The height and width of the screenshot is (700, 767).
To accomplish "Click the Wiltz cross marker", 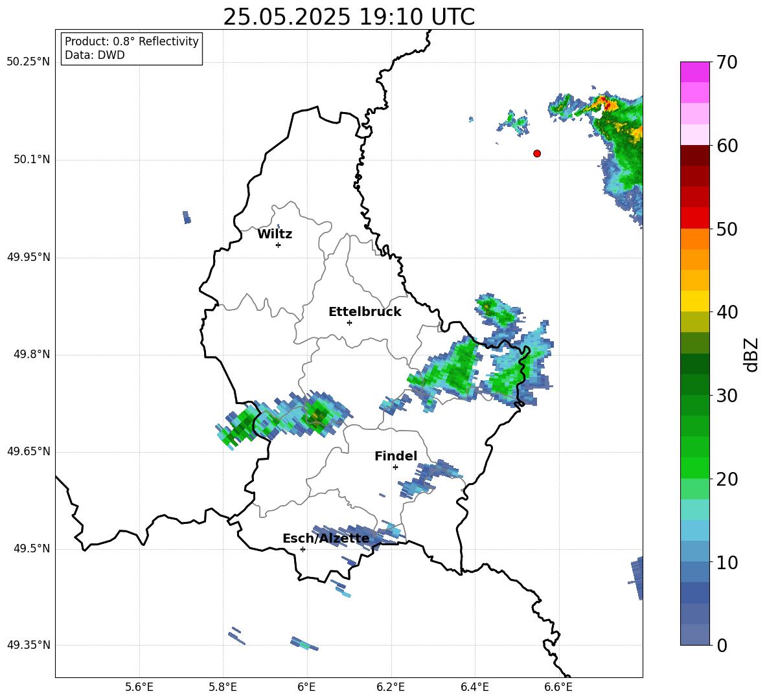I will [279, 245].
